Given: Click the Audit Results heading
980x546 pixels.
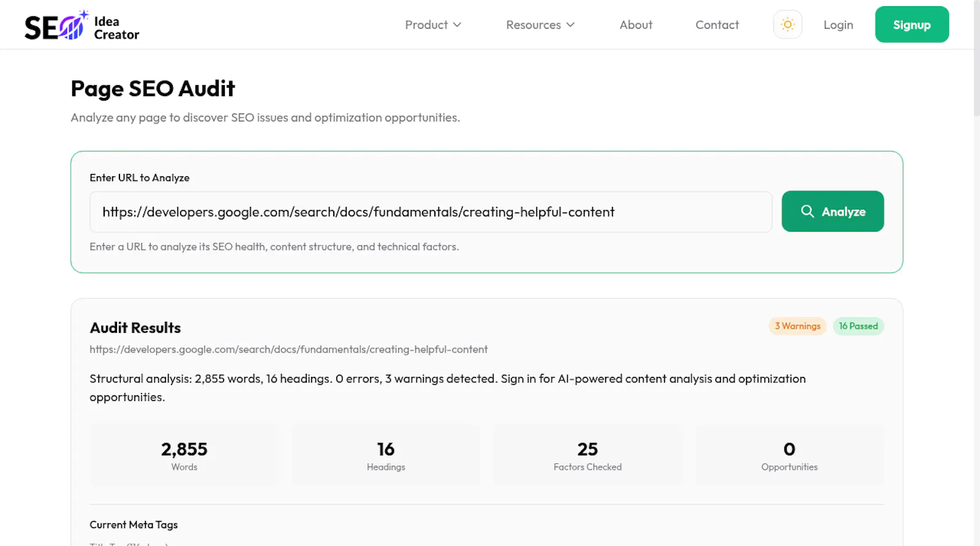Looking at the screenshot, I should click(135, 328).
